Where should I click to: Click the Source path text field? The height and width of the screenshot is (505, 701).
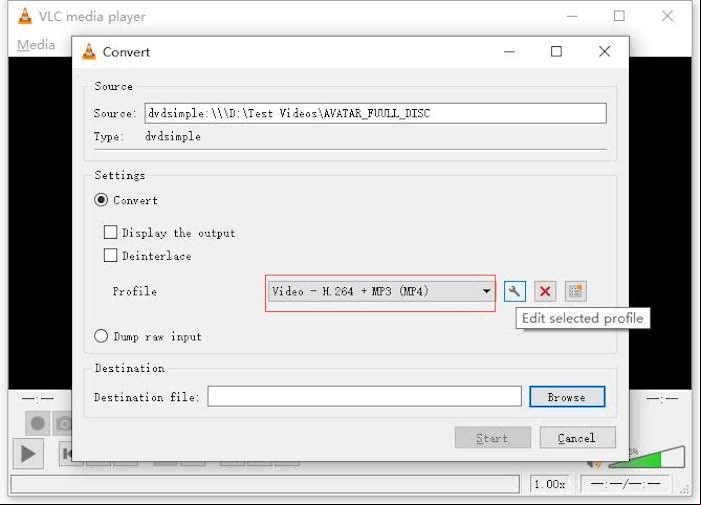point(375,113)
